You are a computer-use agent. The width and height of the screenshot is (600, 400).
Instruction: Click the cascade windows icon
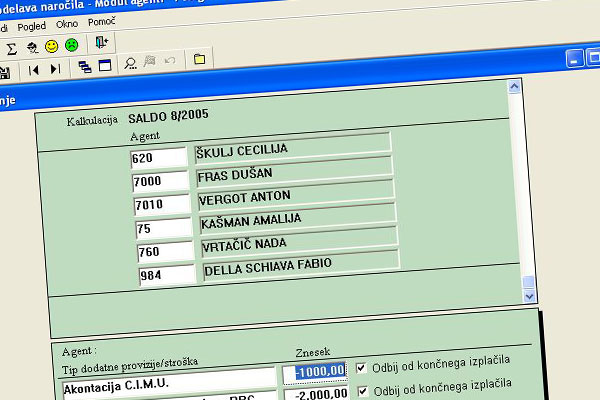tap(85, 68)
